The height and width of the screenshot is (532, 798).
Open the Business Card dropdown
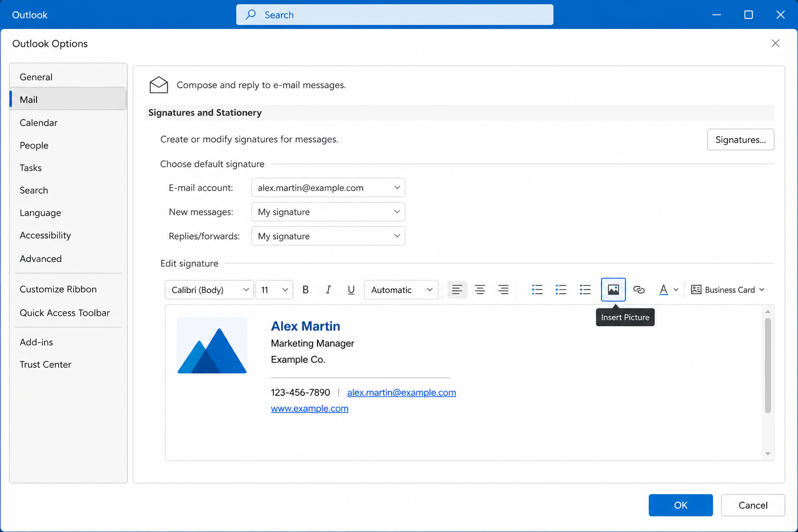[x=727, y=290]
